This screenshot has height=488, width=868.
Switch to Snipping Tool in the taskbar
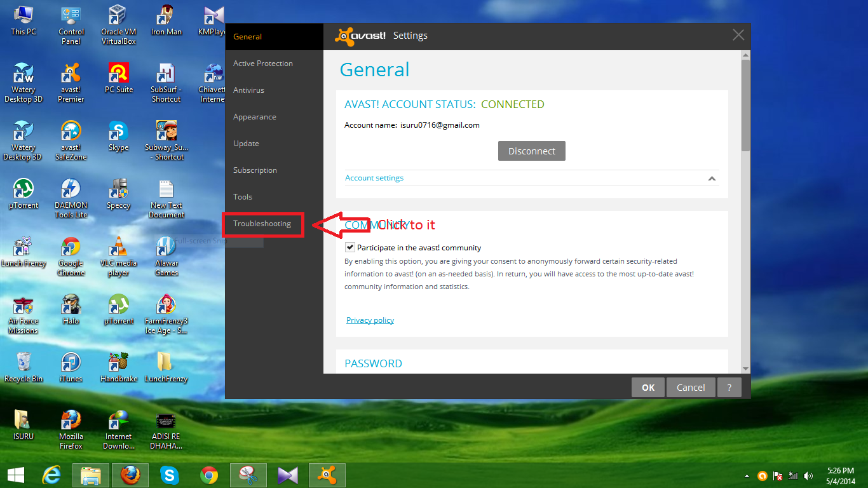[x=248, y=475]
